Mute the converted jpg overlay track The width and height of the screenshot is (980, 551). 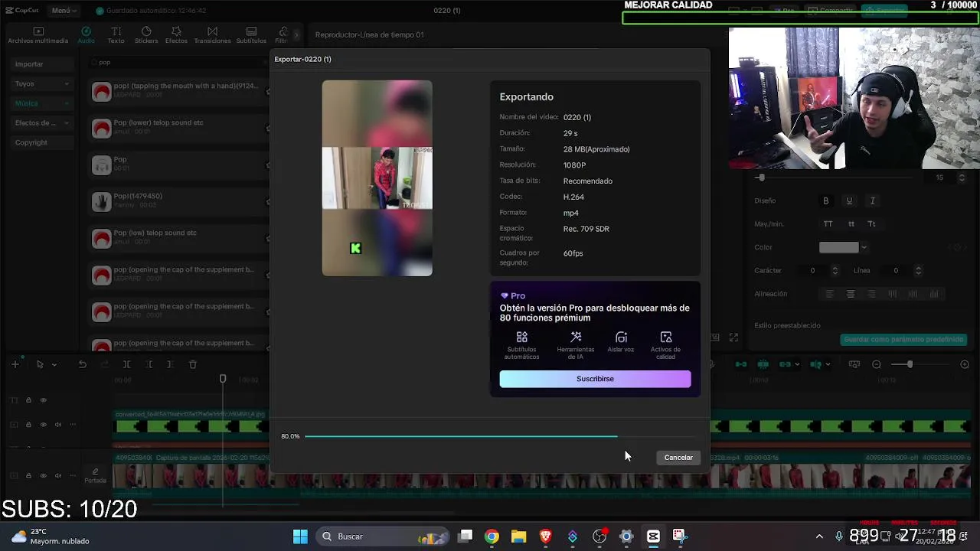(x=57, y=425)
